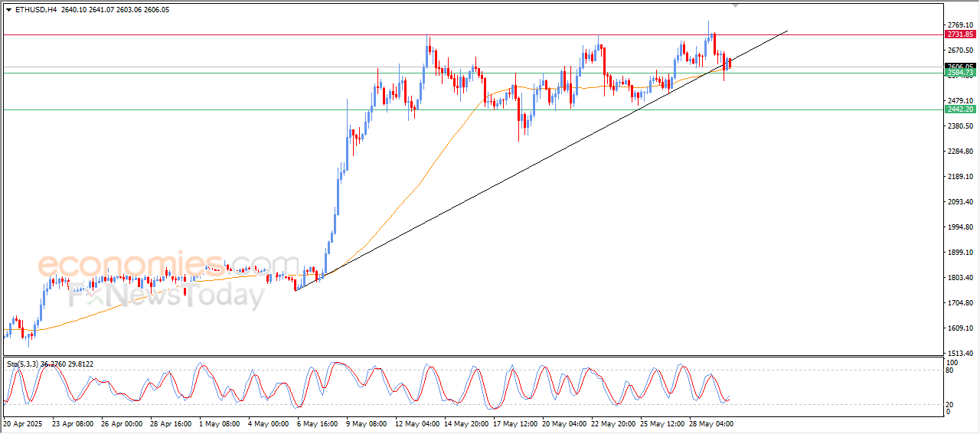Click the stochastic scale value 100
Viewport: 980px width, 434px height.
point(952,362)
